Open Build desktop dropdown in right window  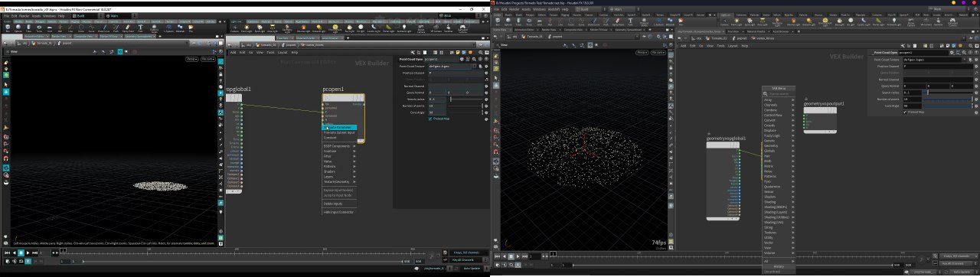click(x=591, y=9)
